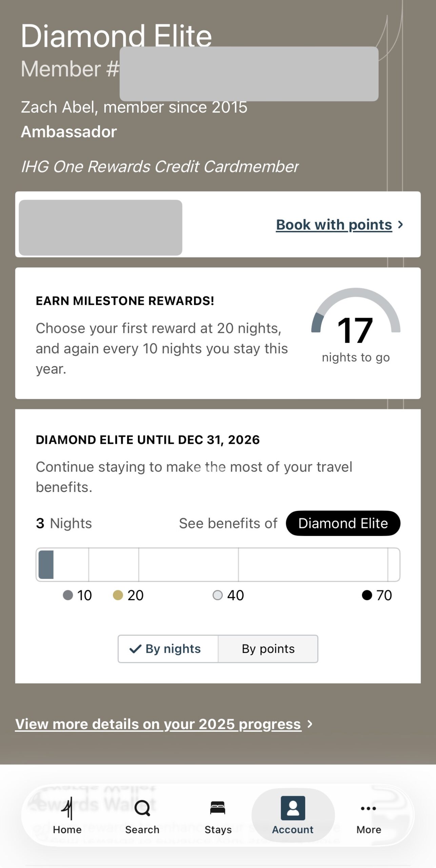Viewport: 436px width, 868px height.
Task: Tap the black 70-night tier dot
Action: coord(367,595)
